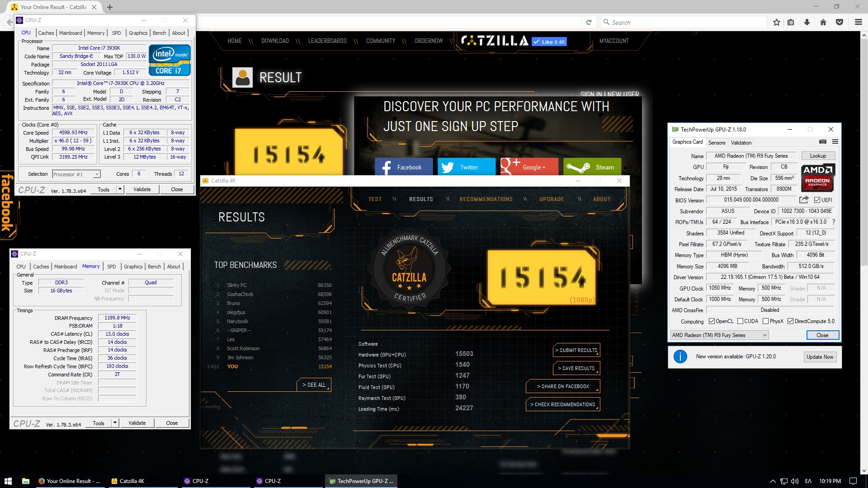The height and width of the screenshot is (488, 868).
Task: Click the Catzilla logo in site header
Action: (x=495, y=41)
